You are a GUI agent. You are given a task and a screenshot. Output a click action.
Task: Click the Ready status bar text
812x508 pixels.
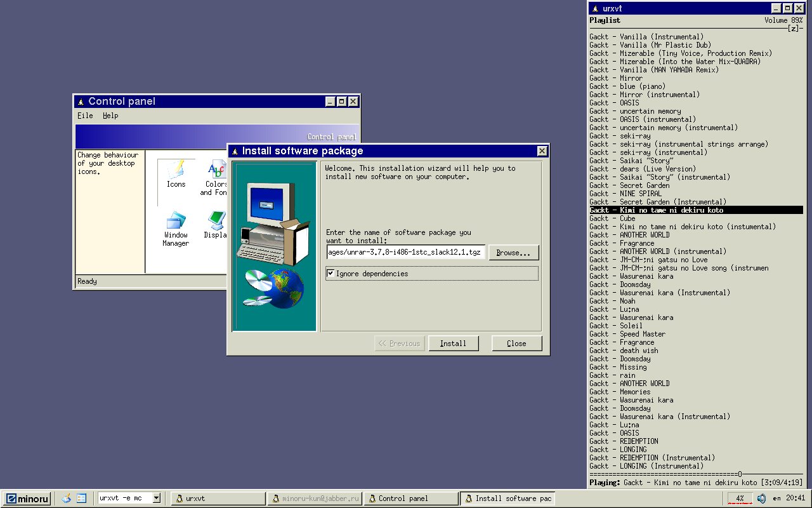click(x=87, y=281)
